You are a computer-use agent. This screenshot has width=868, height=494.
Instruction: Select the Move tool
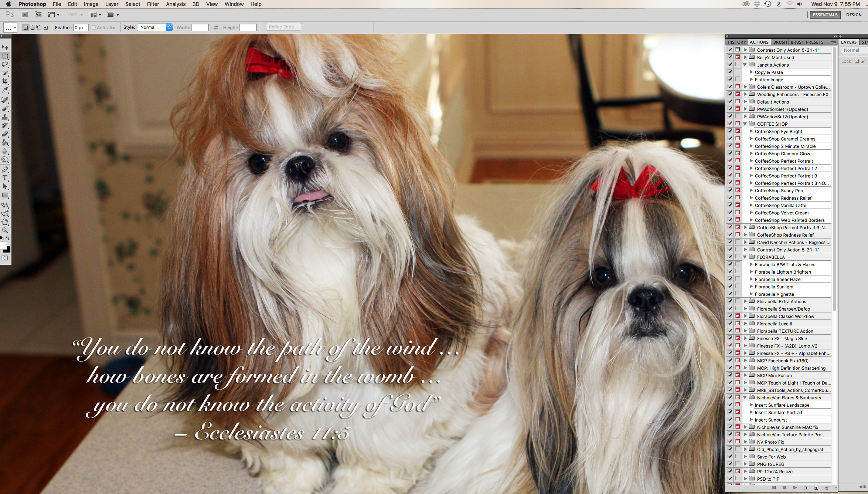click(x=5, y=47)
